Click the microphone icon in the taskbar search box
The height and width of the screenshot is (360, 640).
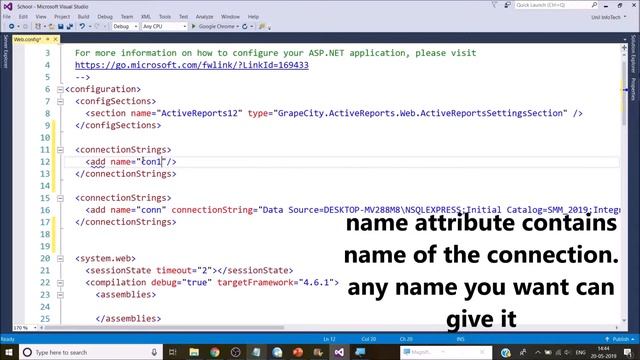[x=154, y=352]
